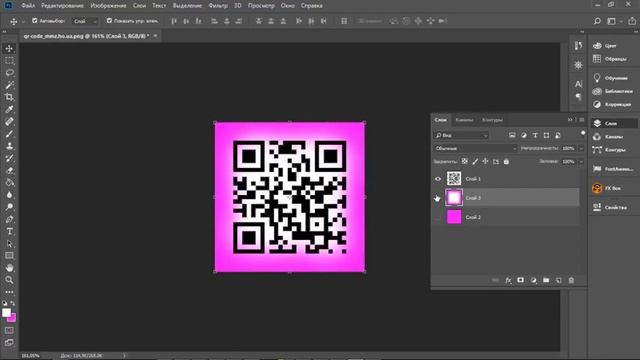Open the extra tools three-dot menu
640x360 pixels.
[9, 292]
